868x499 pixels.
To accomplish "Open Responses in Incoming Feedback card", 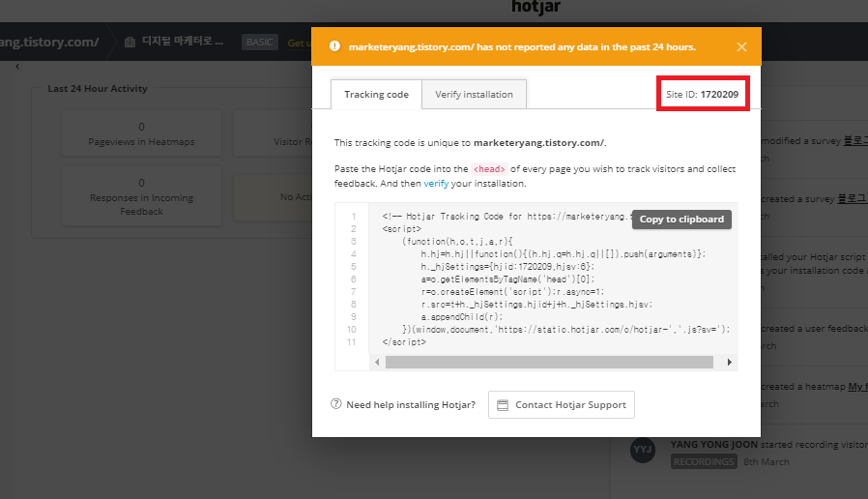I will (142, 196).
